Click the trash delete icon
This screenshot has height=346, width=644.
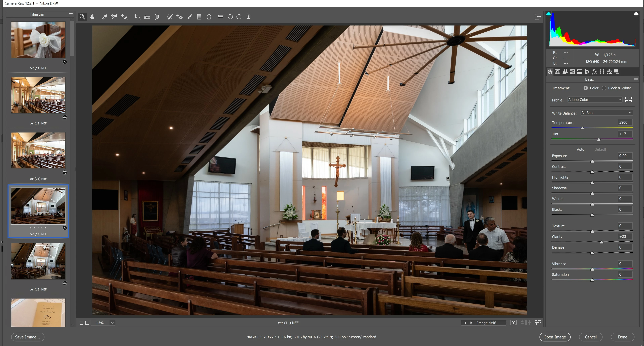248,17
